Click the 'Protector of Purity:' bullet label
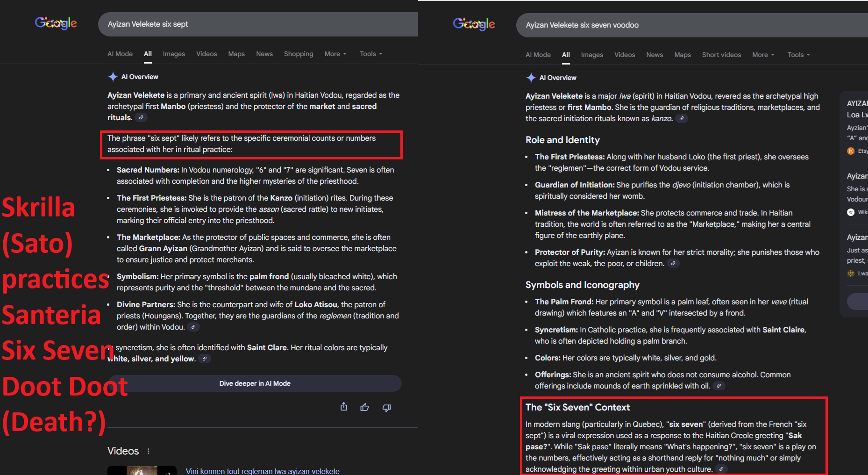The width and height of the screenshot is (868, 475). pyautogui.click(x=570, y=252)
